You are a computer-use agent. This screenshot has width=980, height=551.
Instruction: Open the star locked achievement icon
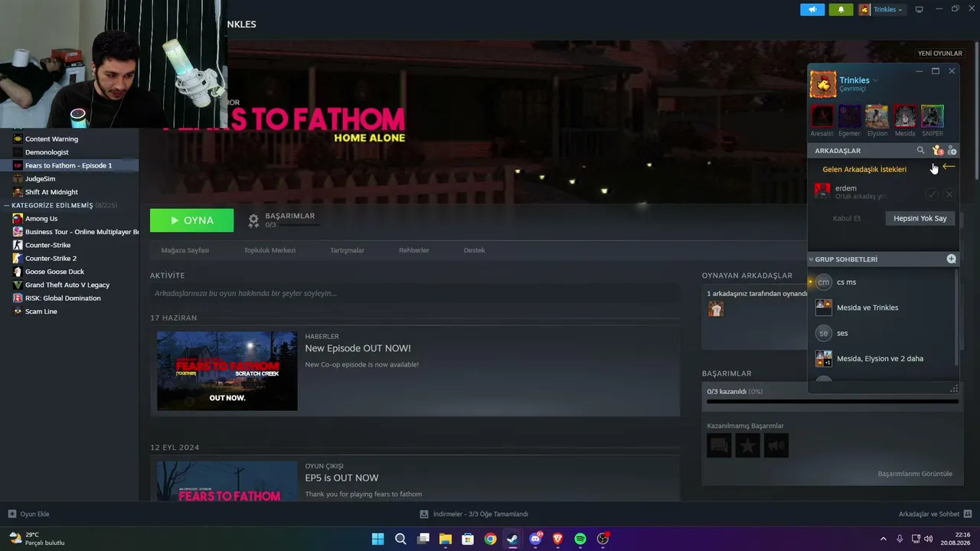[747, 445]
